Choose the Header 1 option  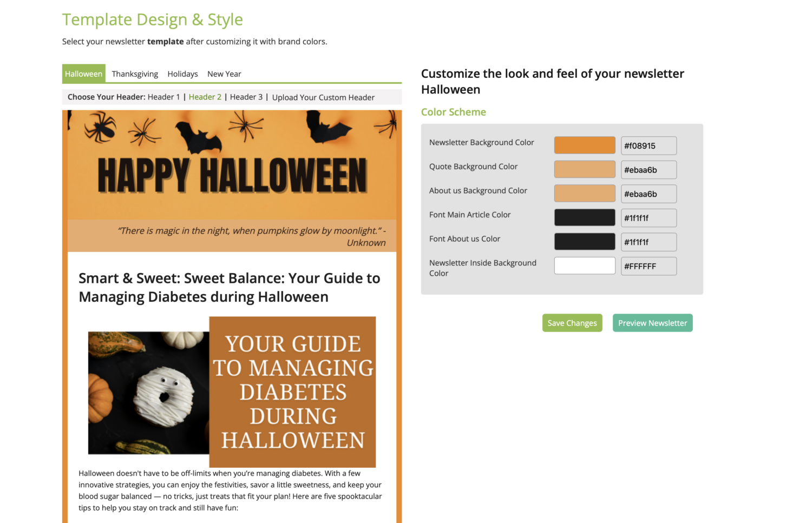(x=163, y=97)
